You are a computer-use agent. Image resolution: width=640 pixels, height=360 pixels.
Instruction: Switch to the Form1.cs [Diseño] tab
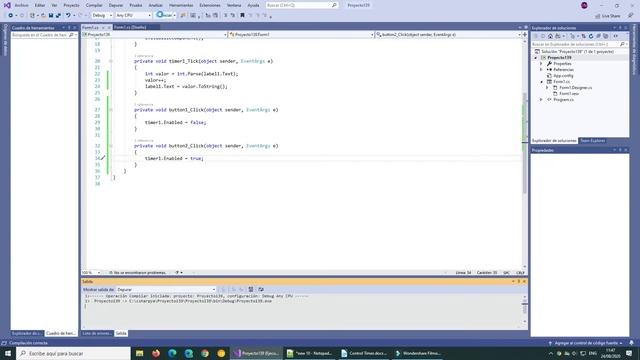130,27
